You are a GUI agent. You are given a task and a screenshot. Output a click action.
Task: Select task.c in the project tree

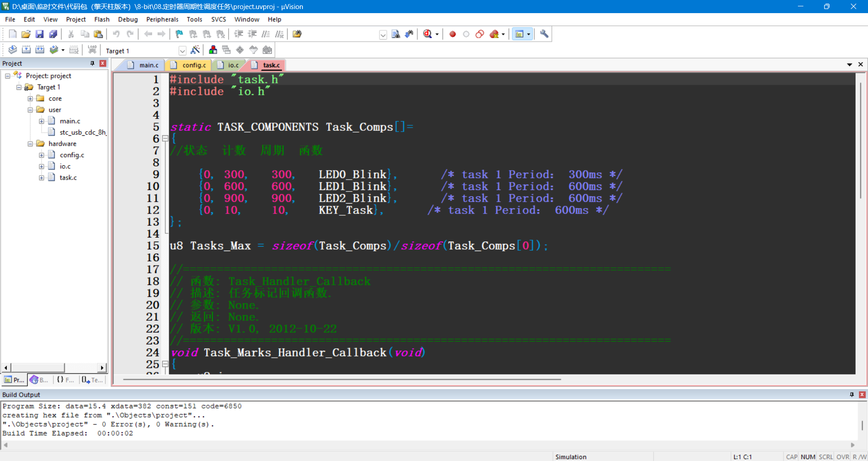coord(68,178)
